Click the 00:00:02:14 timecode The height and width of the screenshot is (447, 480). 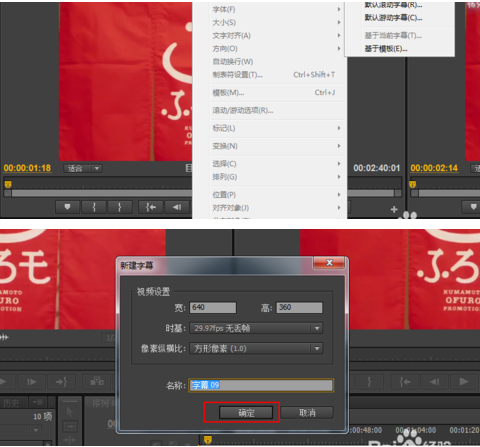434,168
